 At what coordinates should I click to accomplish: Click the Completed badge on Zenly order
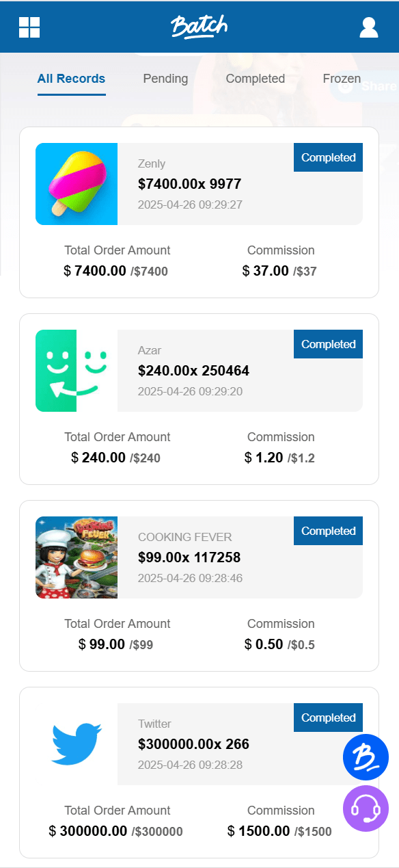point(328,157)
